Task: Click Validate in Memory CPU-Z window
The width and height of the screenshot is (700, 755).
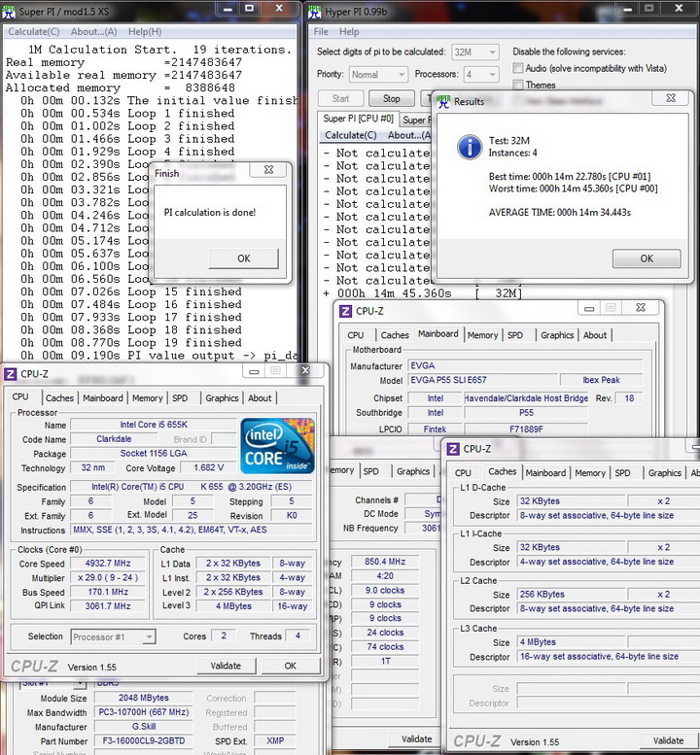Action: point(416,738)
